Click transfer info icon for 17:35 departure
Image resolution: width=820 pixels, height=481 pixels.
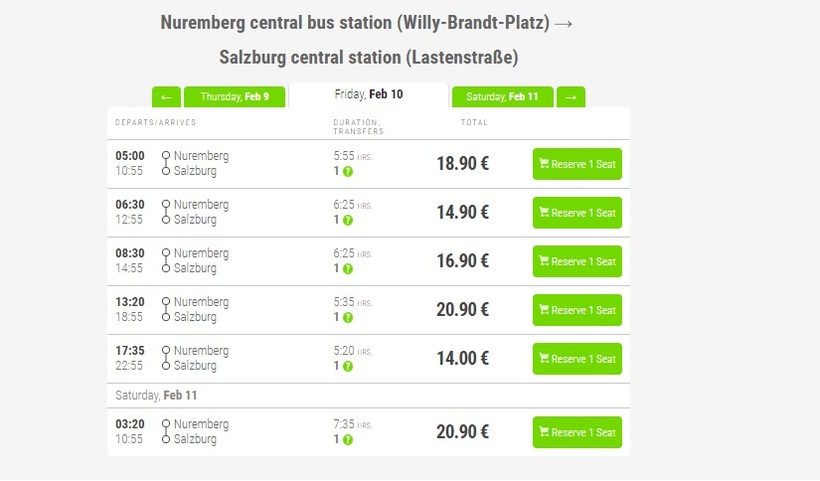click(x=348, y=366)
